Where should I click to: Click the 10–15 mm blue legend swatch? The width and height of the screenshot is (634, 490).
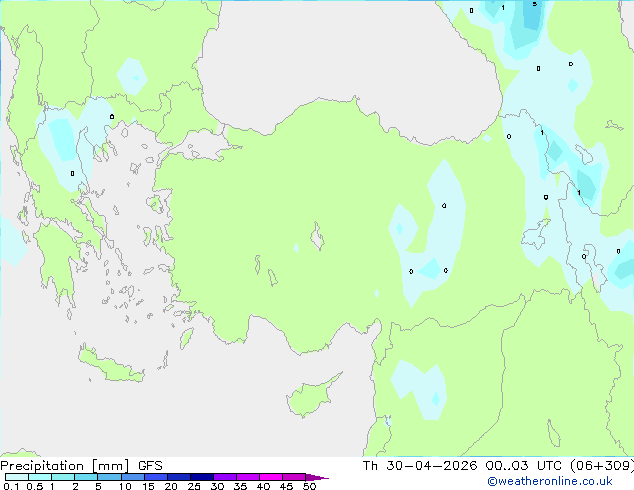tap(133, 477)
